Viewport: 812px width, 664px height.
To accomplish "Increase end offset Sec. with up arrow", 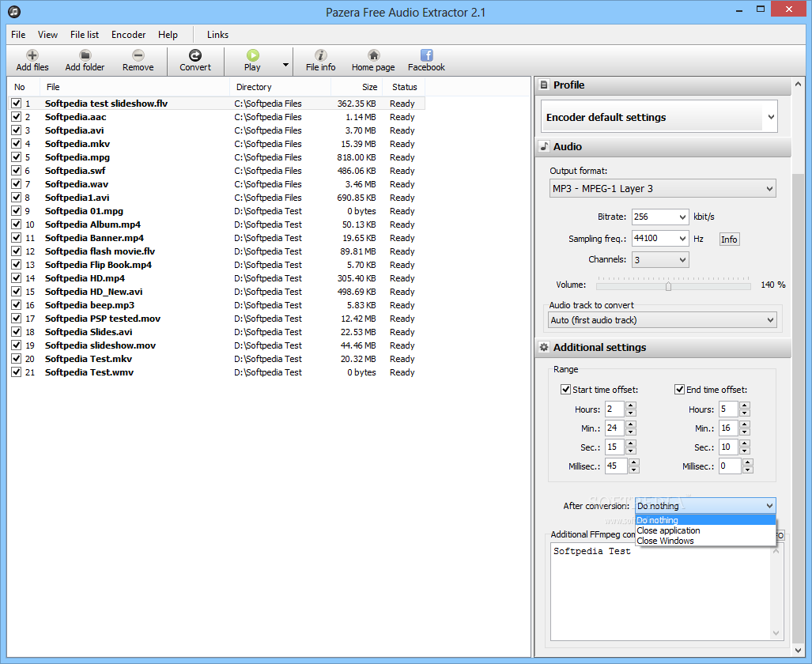I will click(745, 444).
